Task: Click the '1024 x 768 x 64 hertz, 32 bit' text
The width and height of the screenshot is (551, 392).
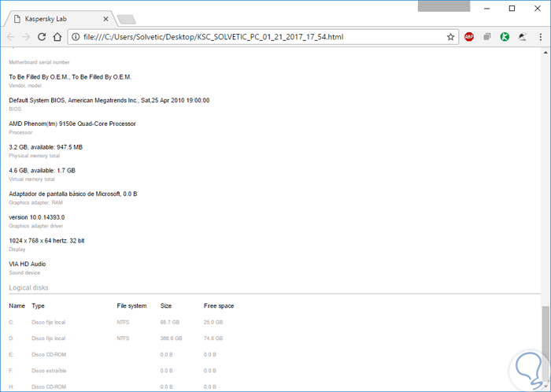Action: 46,241
